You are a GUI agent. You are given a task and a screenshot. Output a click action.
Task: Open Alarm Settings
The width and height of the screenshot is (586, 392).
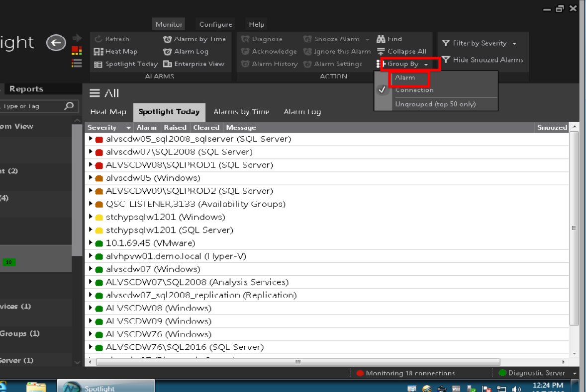coord(333,64)
